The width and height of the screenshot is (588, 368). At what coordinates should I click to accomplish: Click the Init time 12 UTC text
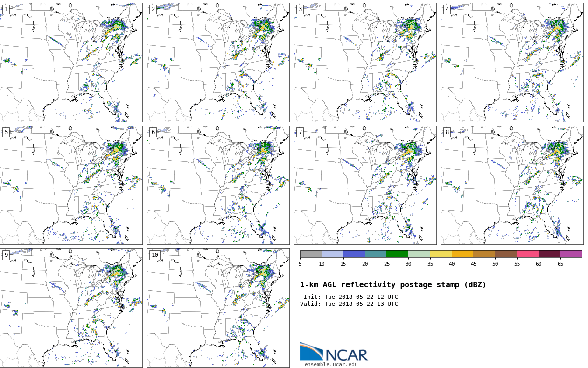pyautogui.click(x=350, y=297)
